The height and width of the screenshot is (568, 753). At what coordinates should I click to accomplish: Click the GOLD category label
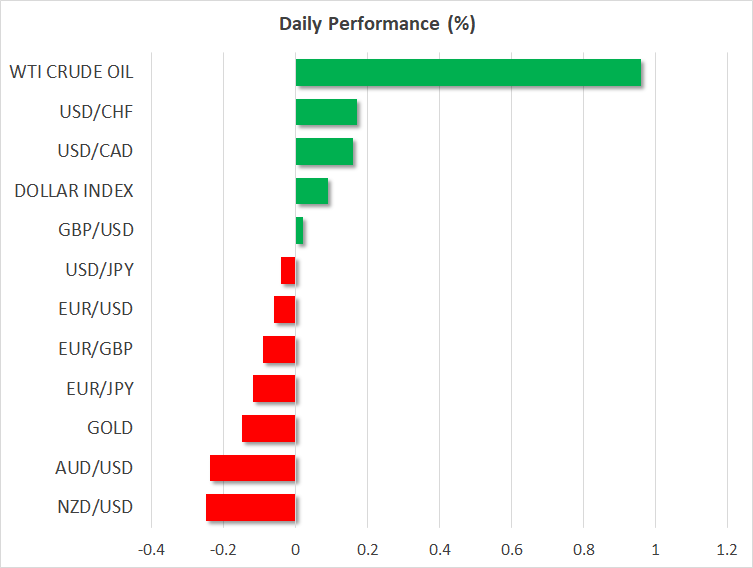[110, 428]
